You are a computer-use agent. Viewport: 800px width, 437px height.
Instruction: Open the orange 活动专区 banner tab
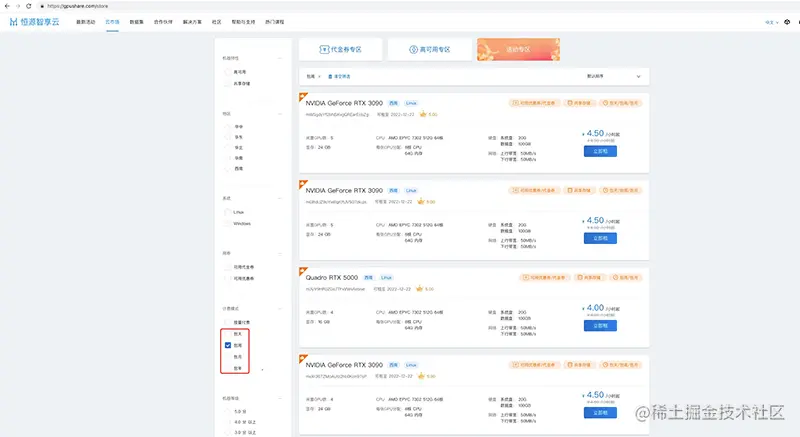(x=518, y=49)
